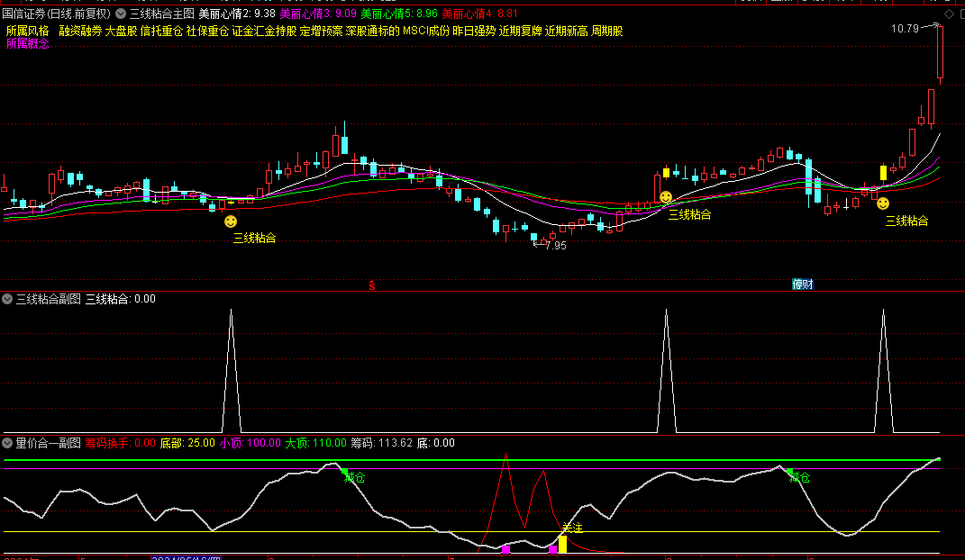Click the 10.79 high price label
Screen dimensions: 965x560
click(905, 29)
